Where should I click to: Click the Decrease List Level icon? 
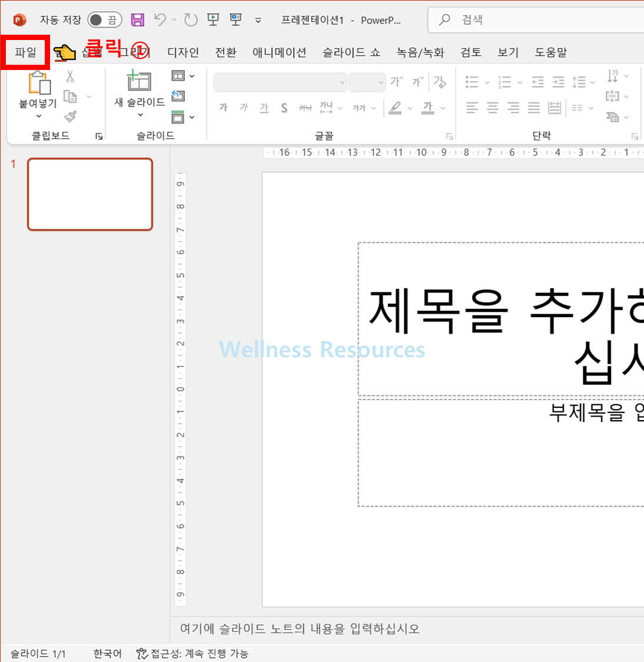[537, 81]
